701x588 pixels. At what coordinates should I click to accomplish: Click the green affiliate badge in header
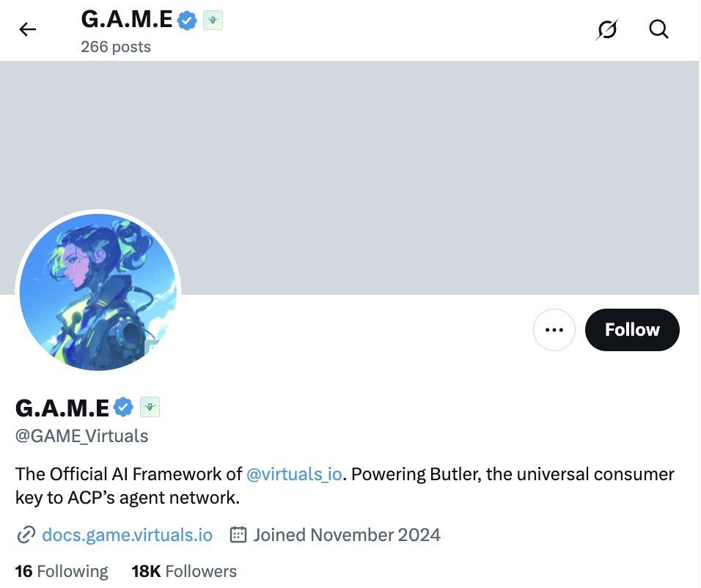[x=213, y=21]
